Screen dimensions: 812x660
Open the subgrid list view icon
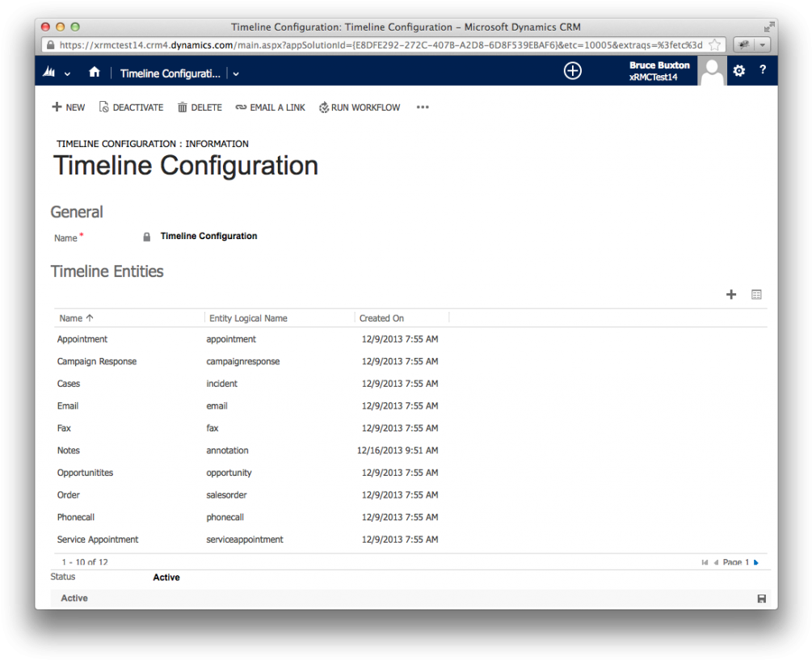pos(756,294)
